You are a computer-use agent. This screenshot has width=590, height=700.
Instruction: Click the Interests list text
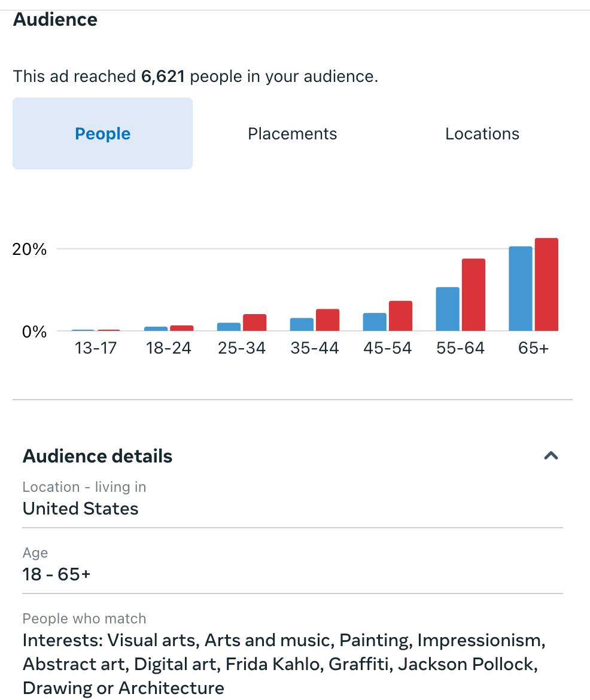pyautogui.click(x=284, y=664)
